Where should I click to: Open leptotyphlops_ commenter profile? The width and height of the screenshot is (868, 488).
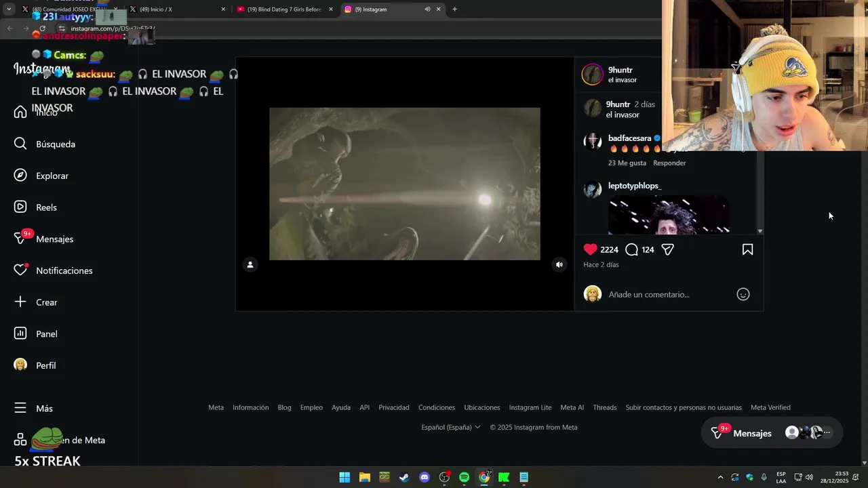pos(635,186)
